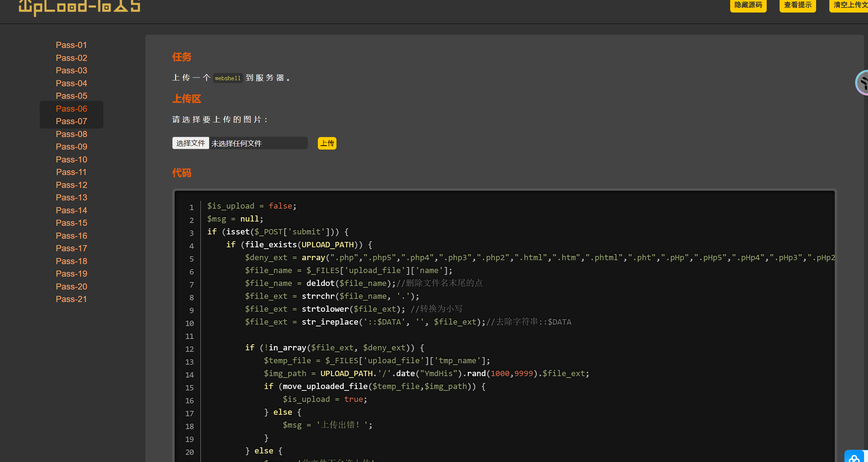
Task: Click 查看提示 hint button
Action: click(x=797, y=5)
